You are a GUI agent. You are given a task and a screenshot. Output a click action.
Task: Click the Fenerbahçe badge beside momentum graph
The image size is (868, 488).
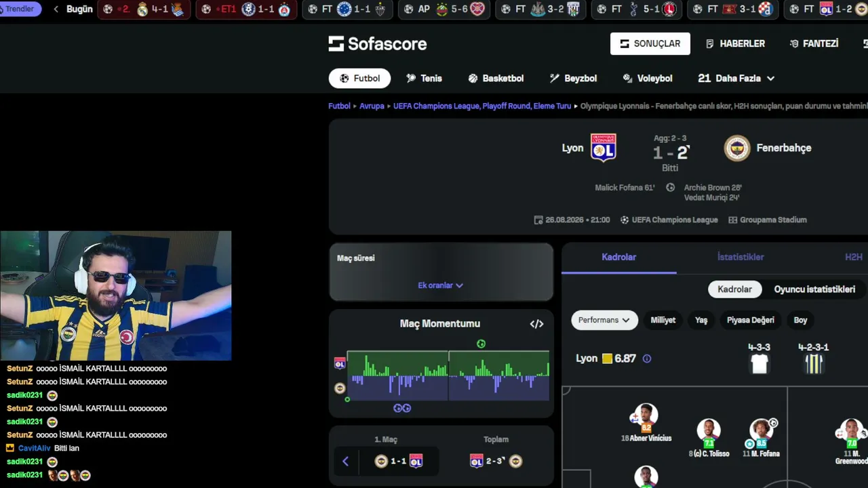[x=340, y=388]
